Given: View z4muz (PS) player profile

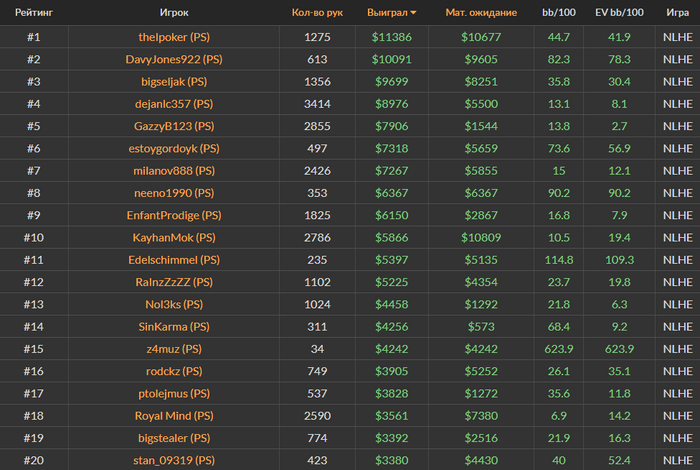Looking at the screenshot, I should click(174, 349).
